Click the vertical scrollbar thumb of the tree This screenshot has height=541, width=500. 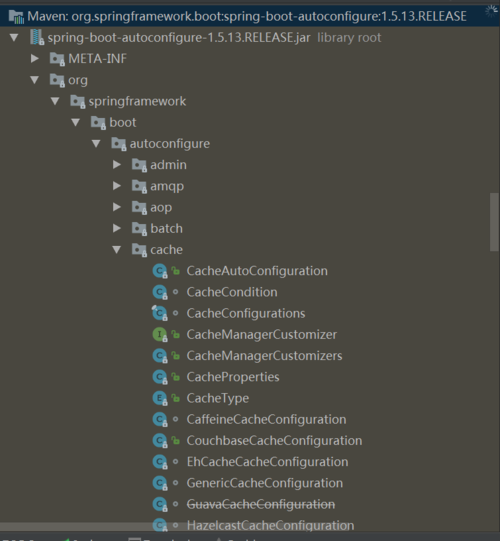pyautogui.click(x=494, y=222)
